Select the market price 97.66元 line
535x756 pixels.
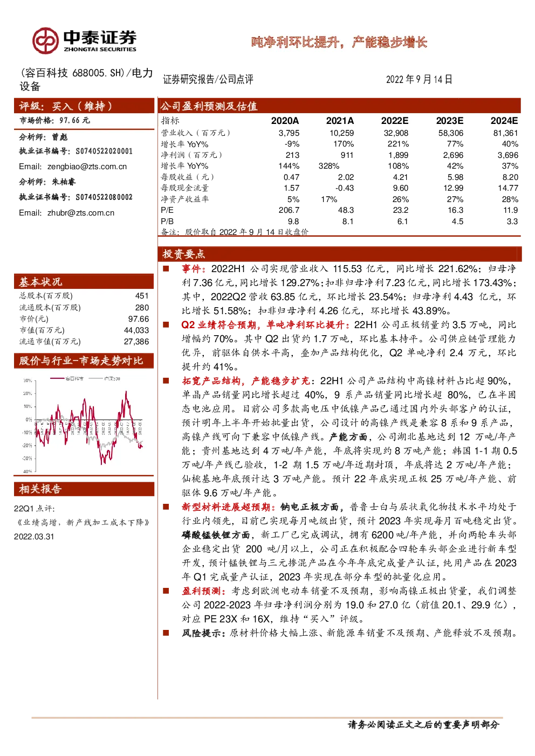[x=55, y=120]
